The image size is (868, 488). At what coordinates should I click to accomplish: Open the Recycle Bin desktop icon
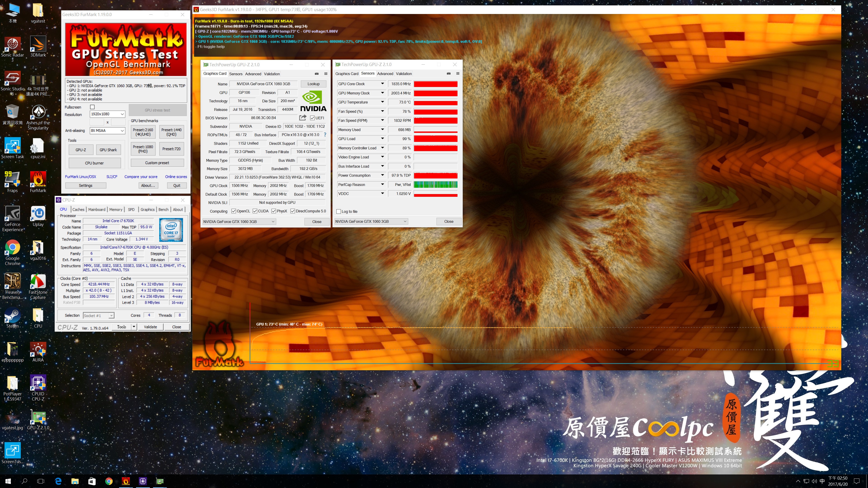(x=12, y=115)
